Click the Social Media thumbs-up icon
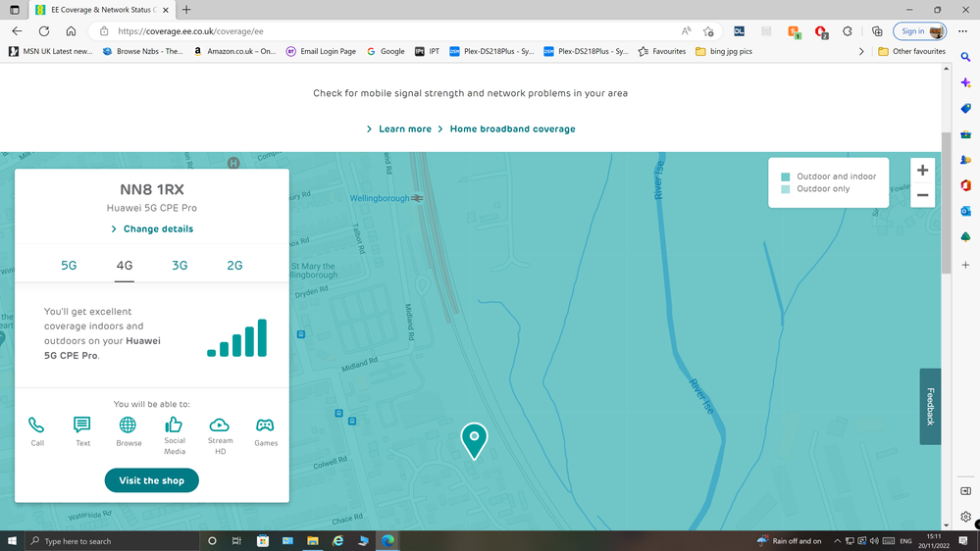The height and width of the screenshot is (551, 980). point(174,425)
